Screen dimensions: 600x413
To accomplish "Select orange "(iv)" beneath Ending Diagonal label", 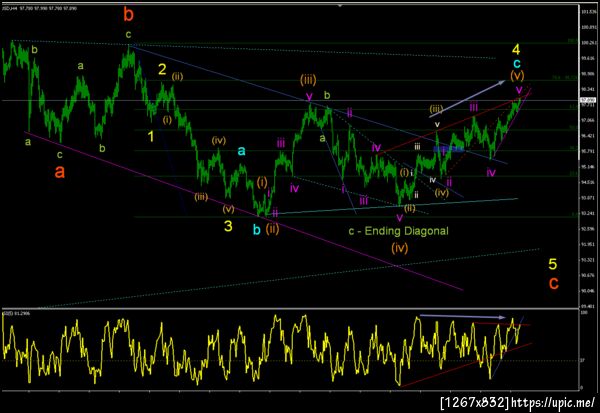I will pos(399,248).
